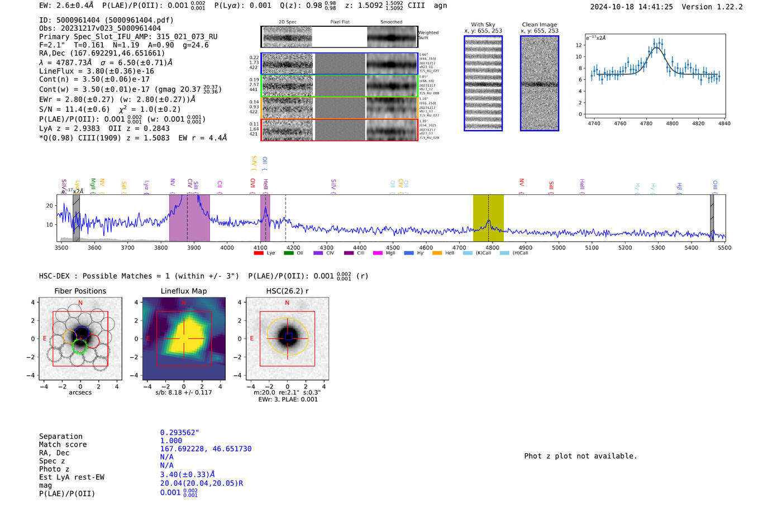
Task: Click the gray hatched region near 3540 Å
Action: point(76,218)
